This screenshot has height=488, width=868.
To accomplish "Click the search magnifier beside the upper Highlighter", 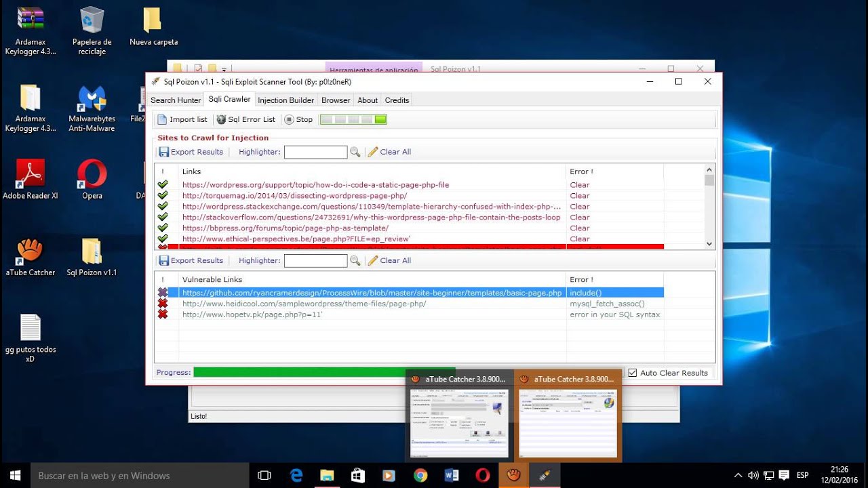I will [x=355, y=152].
